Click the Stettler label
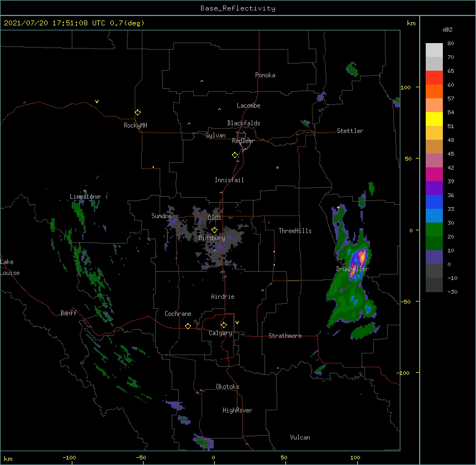 [350, 131]
